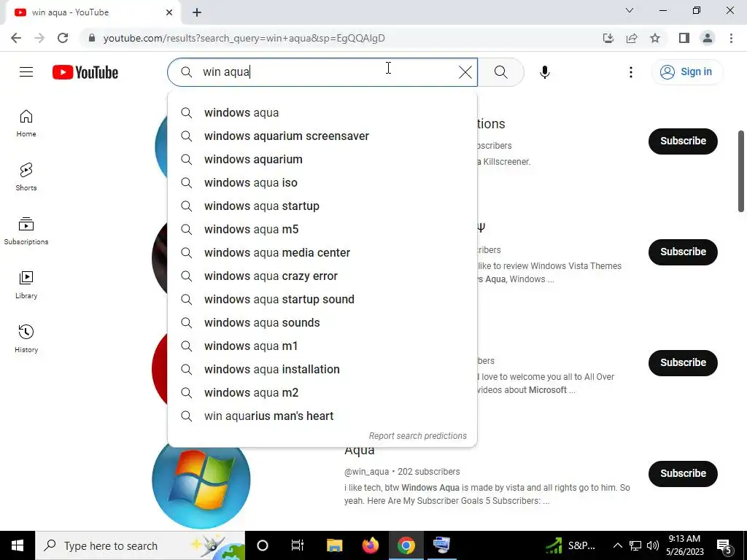Close the 'win aqua - YouTube' tab

pos(169,12)
